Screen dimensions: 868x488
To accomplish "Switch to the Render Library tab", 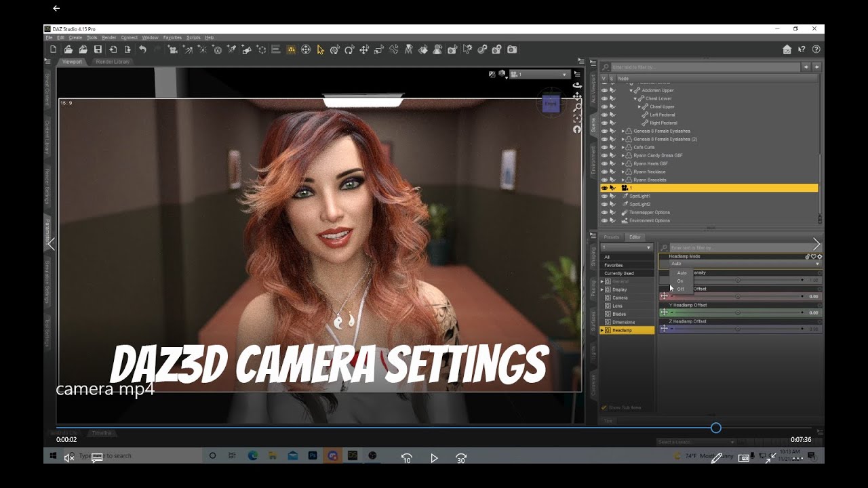I will tap(113, 62).
